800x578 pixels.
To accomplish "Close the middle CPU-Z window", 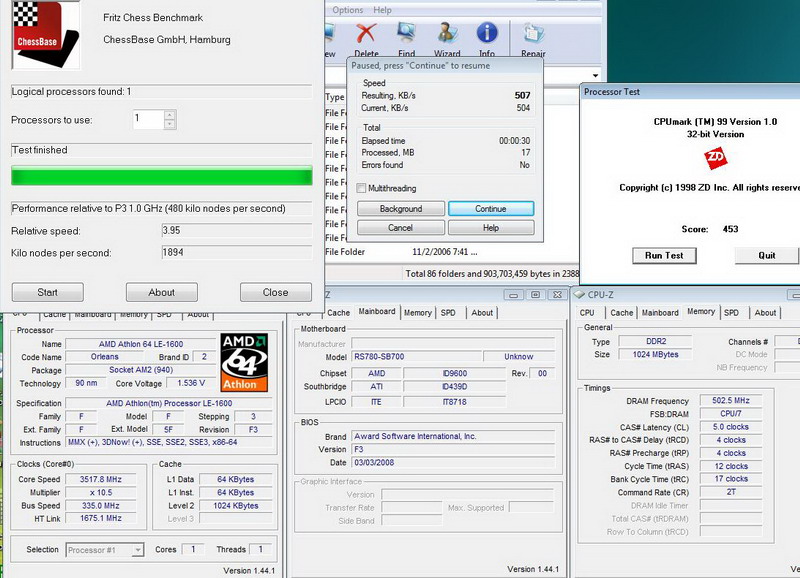I will (x=557, y=295).
